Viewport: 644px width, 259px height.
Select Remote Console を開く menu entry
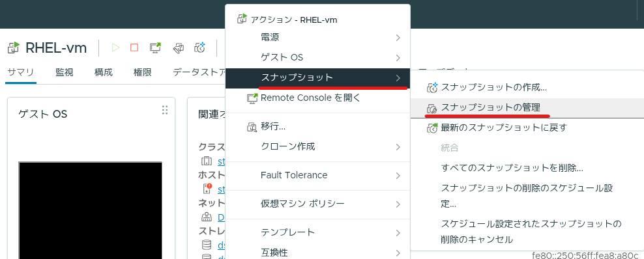[317, 98]
